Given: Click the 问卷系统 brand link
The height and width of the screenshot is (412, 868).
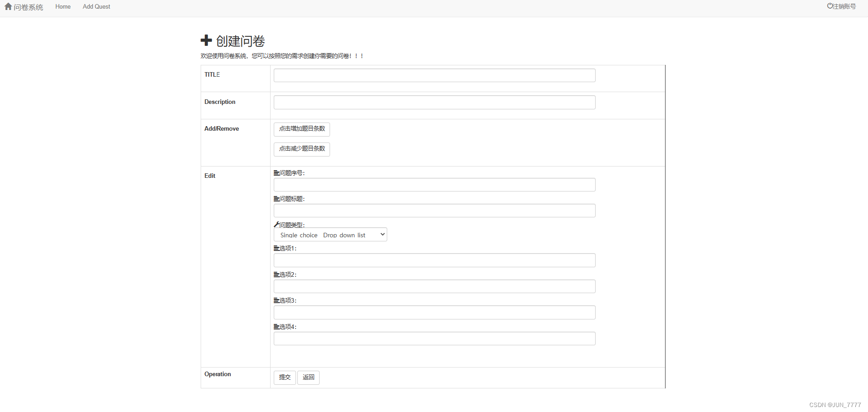Looking at the screenshot, I should (28, 7).
